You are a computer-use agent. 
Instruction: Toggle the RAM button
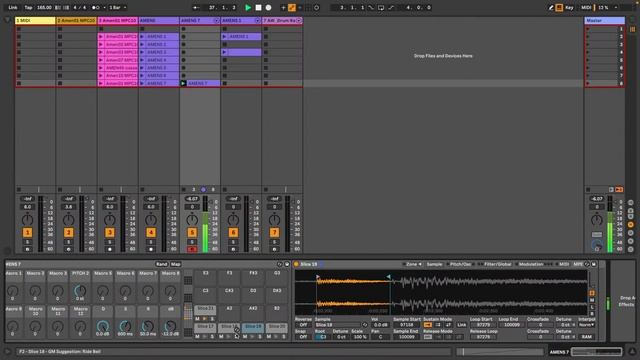587,337
